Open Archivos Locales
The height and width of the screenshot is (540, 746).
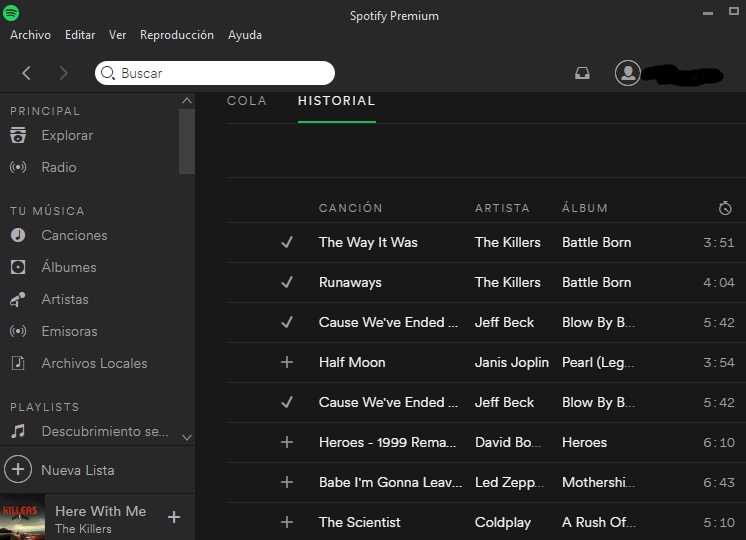pyautogui.click(x=94, y=363)
